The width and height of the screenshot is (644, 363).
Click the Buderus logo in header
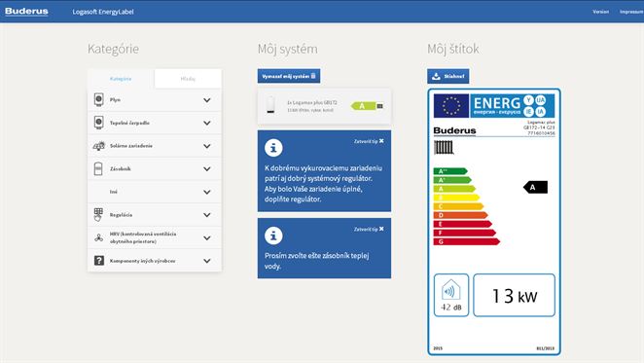pyautogui.click(x=26, y=11)
